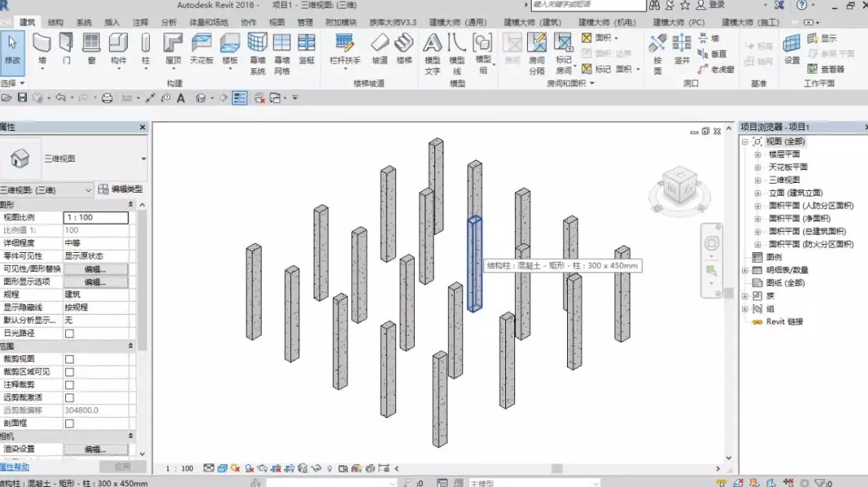Select the 竖井 (Shaft) opening tool
Image resolution: width=868 pixels, height=487 pixels.
[682, 49]
